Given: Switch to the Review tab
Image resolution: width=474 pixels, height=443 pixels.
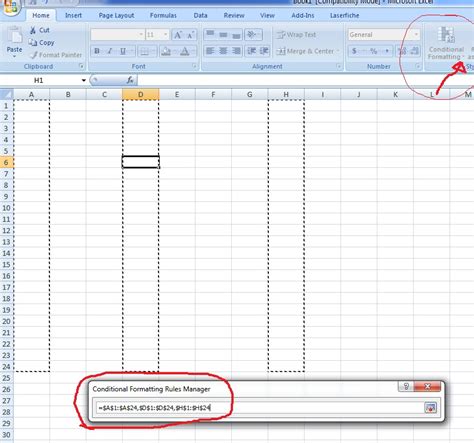Looking at the screenshot, I should point(234,15).
